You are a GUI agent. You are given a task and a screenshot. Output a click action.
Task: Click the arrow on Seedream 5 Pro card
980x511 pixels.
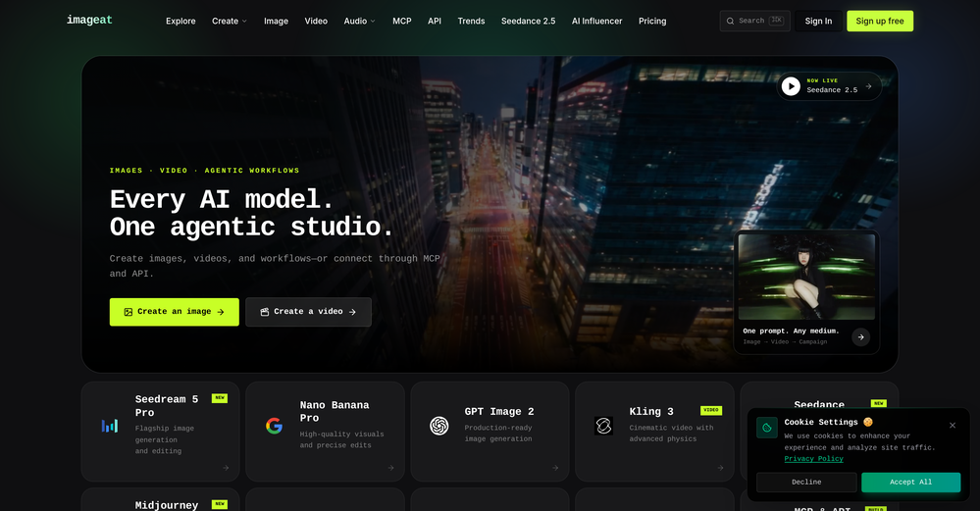(226, 468)
